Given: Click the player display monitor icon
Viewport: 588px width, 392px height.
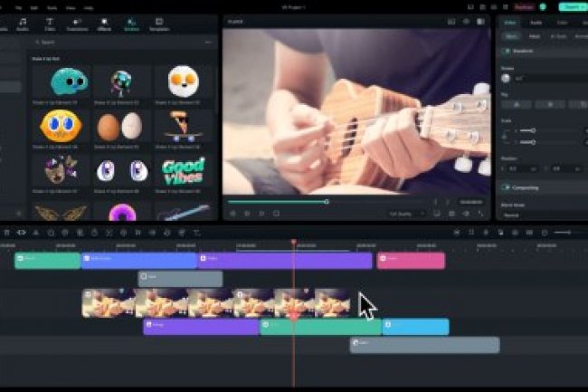Looking at the screenshot, I should coord(437,214).
